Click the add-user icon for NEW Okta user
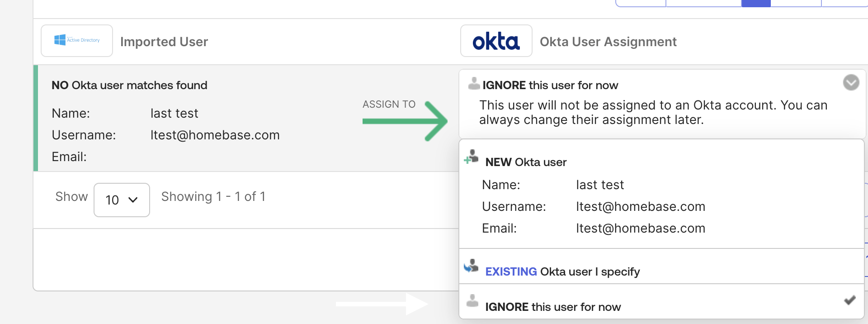 [471, 157]
